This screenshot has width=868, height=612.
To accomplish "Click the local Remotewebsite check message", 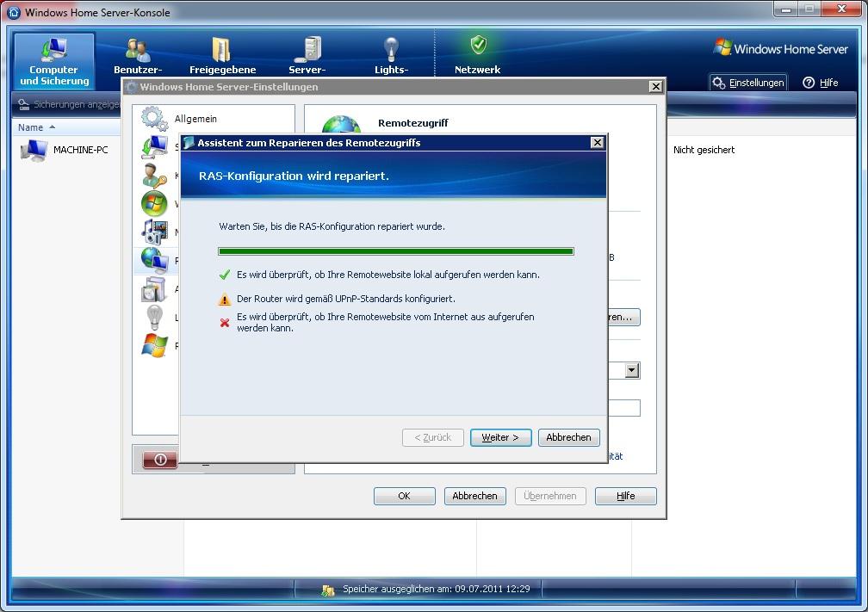I will pos(388,275).
